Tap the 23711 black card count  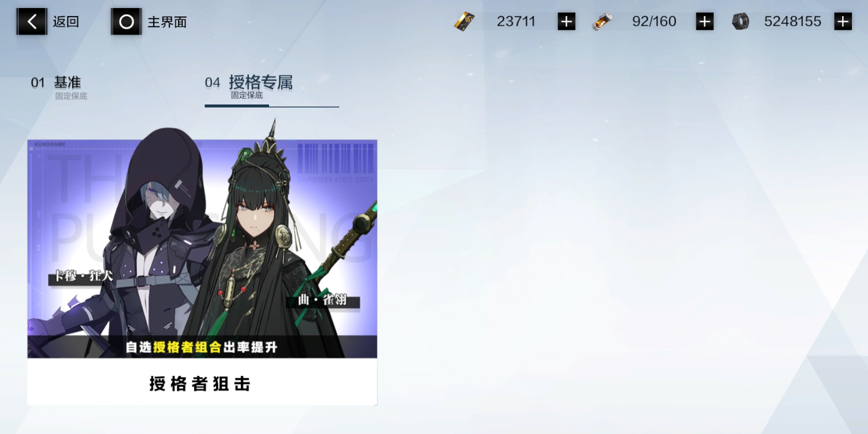(516, 21)
